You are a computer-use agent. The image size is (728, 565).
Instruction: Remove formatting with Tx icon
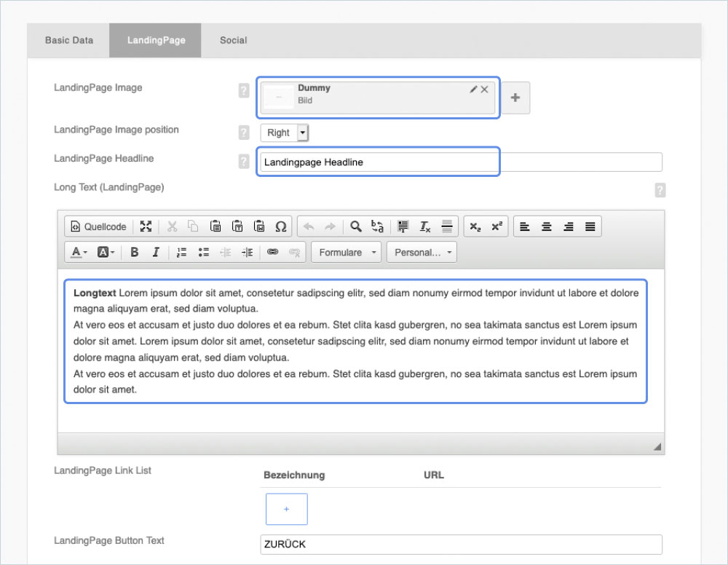coord(425,226)
